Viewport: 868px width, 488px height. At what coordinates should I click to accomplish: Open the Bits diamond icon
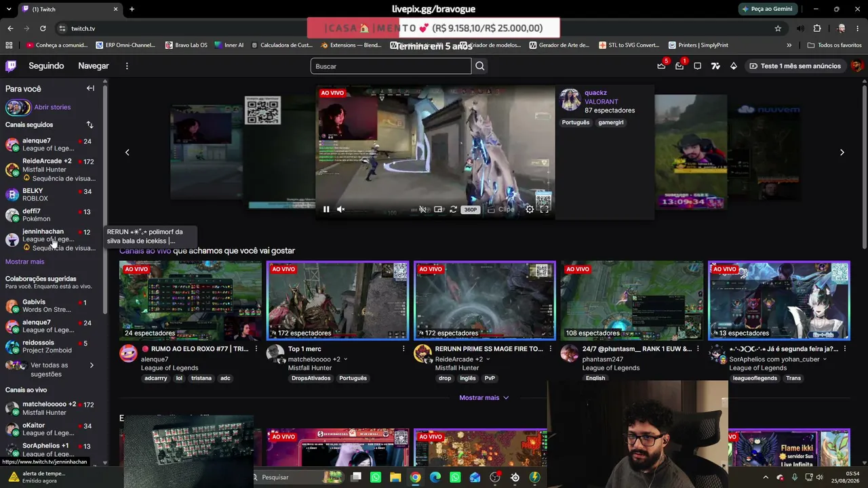point(734,66)
